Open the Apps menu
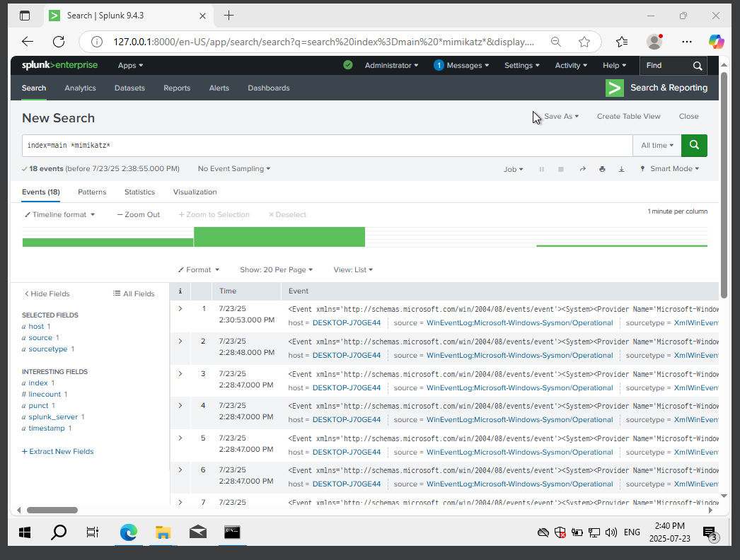 coord(130,66)
